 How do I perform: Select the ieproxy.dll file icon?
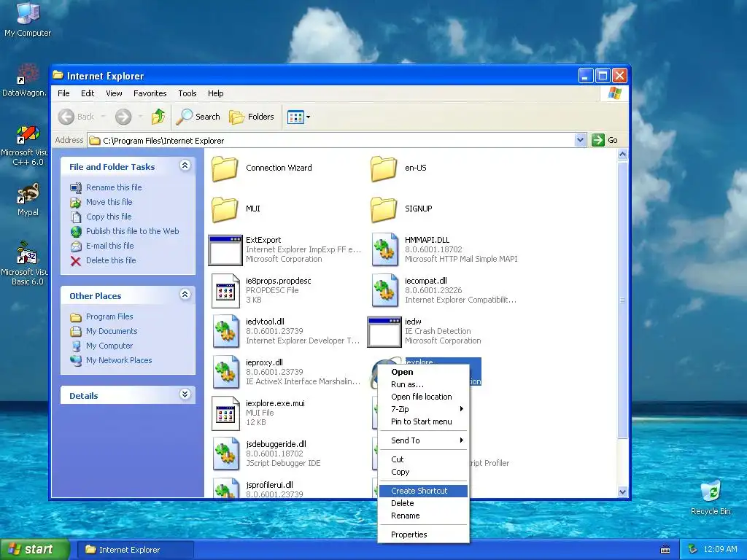click(x=226, y=373)
